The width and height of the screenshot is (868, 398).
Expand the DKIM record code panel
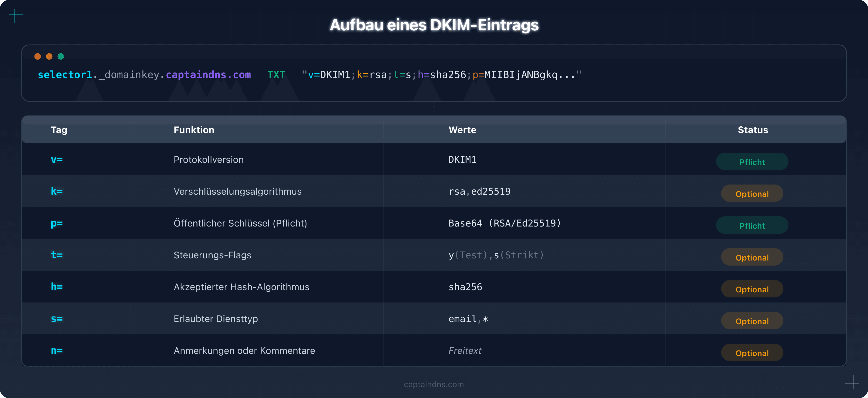[434, 72]
